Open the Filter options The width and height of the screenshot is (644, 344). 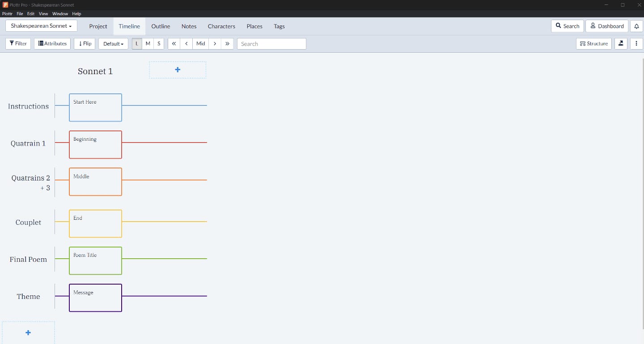pyautogui.click(x=18, y=44)
